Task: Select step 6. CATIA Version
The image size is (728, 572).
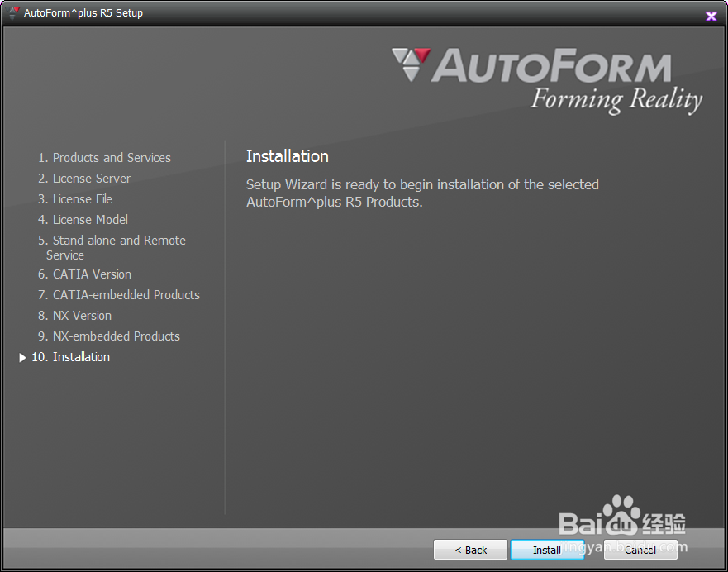Action: (x=84, y=274)
